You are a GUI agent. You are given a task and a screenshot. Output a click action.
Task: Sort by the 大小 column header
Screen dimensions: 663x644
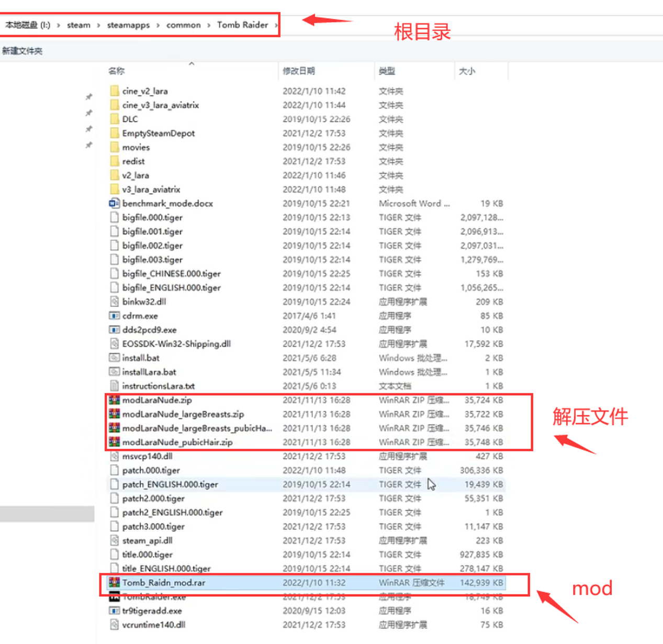pyautogui.click(x=467, y=71)
